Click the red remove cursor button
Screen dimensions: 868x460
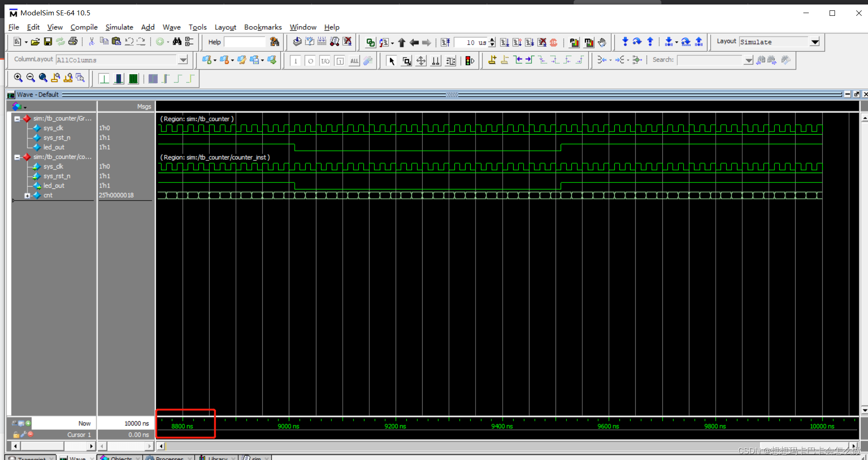[x=30, y=434]
